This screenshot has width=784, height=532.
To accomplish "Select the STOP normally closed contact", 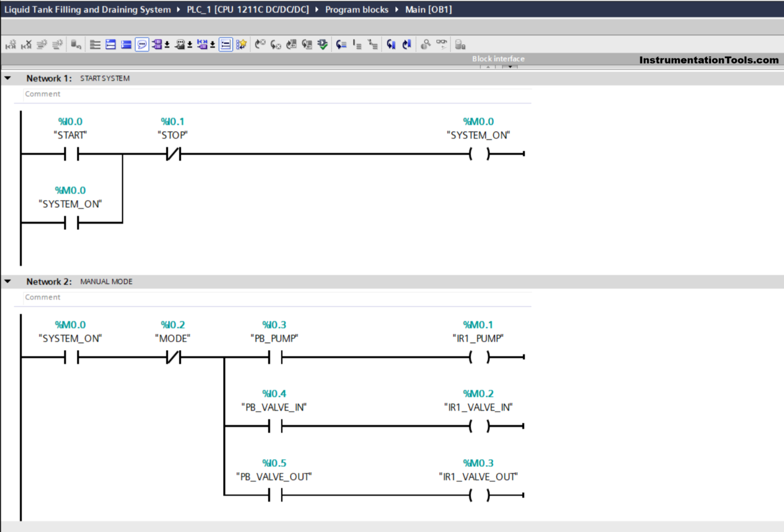I will (x=173, y=154).
